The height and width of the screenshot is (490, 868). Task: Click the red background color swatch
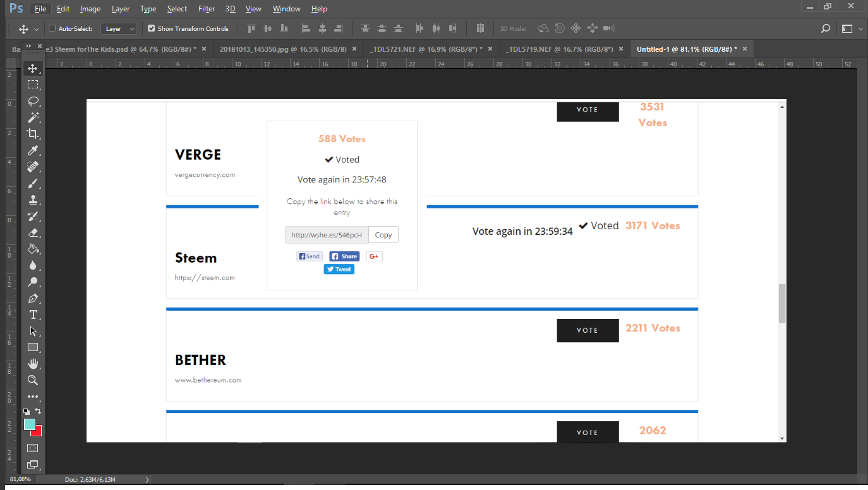point(38,432)
